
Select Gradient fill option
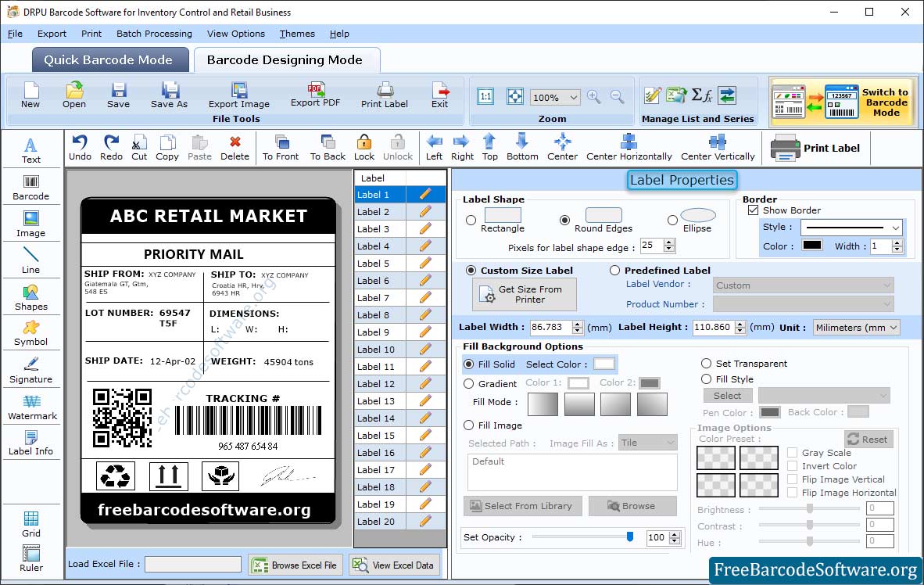point(468,383)
